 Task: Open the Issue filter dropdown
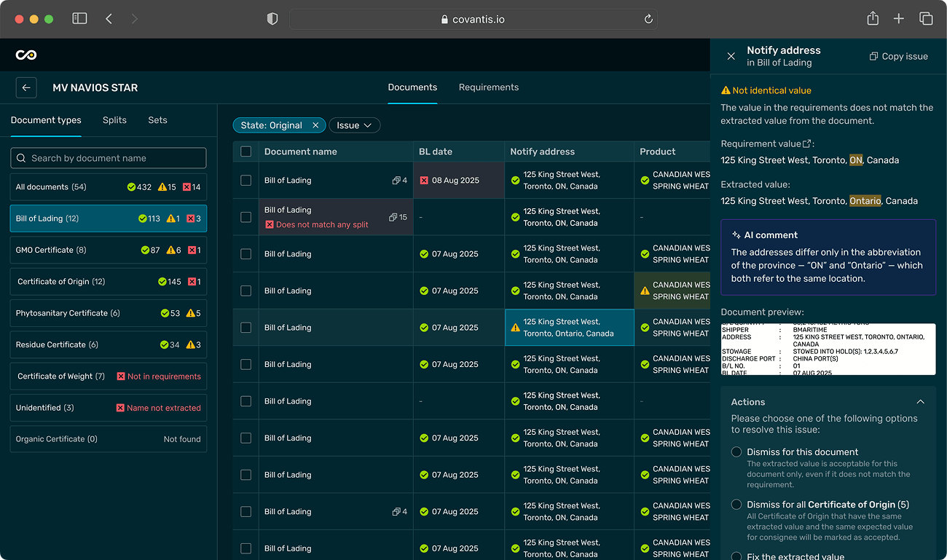click(354, 125)
